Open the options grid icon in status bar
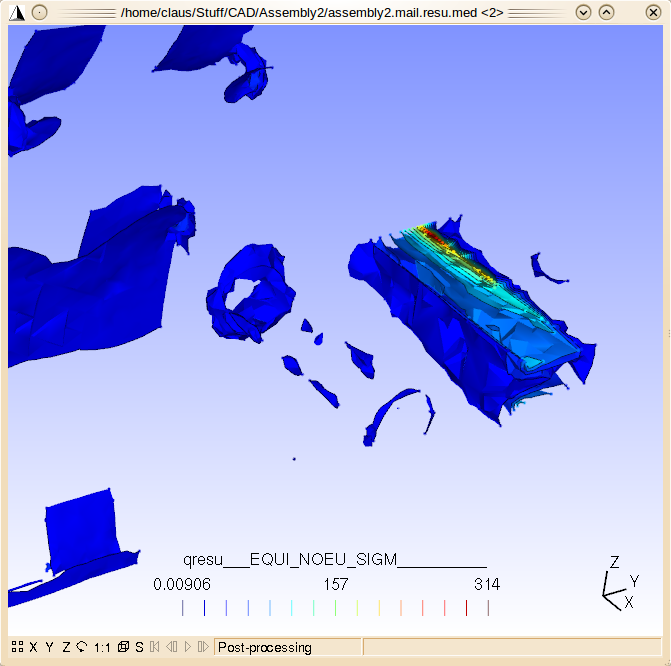Screen dimensions: 671x666 point(17,647)
